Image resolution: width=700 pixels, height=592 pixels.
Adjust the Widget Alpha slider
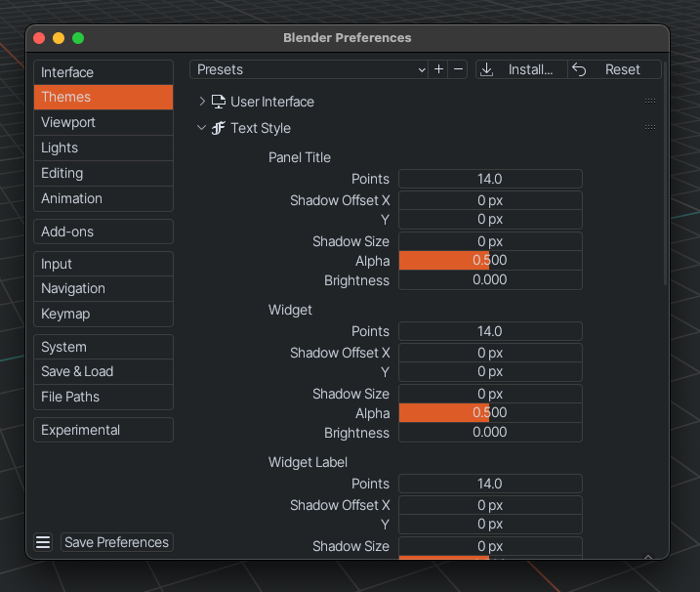pos(490,412)
